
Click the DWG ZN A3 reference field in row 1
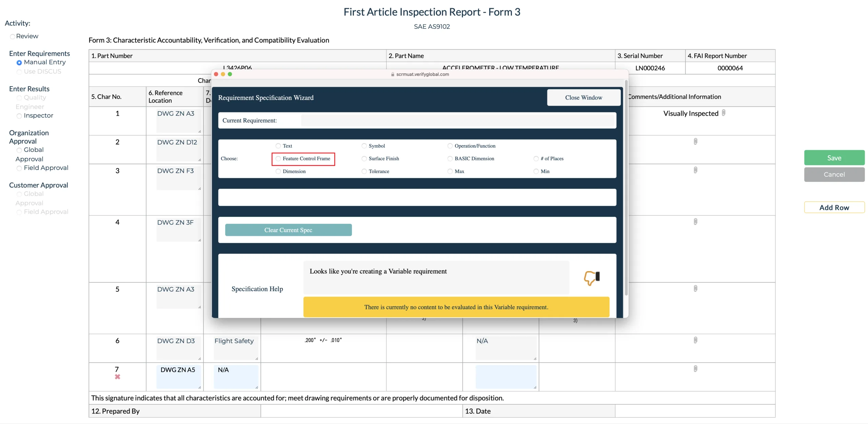click(179, 121)
